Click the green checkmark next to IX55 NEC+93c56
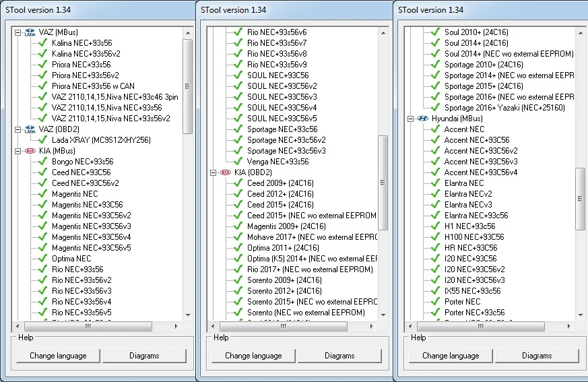 point(435,291)
